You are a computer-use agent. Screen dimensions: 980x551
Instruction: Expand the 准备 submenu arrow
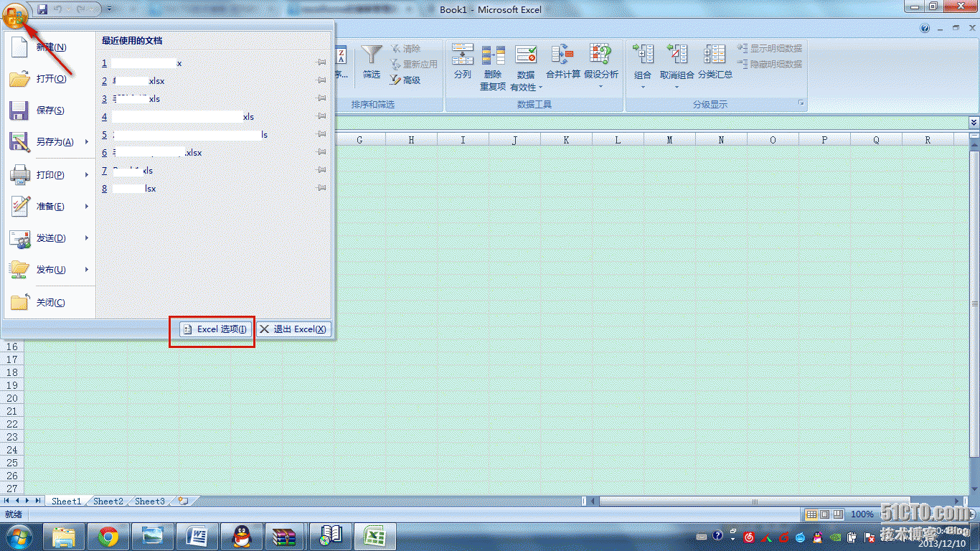pos(87,207)
